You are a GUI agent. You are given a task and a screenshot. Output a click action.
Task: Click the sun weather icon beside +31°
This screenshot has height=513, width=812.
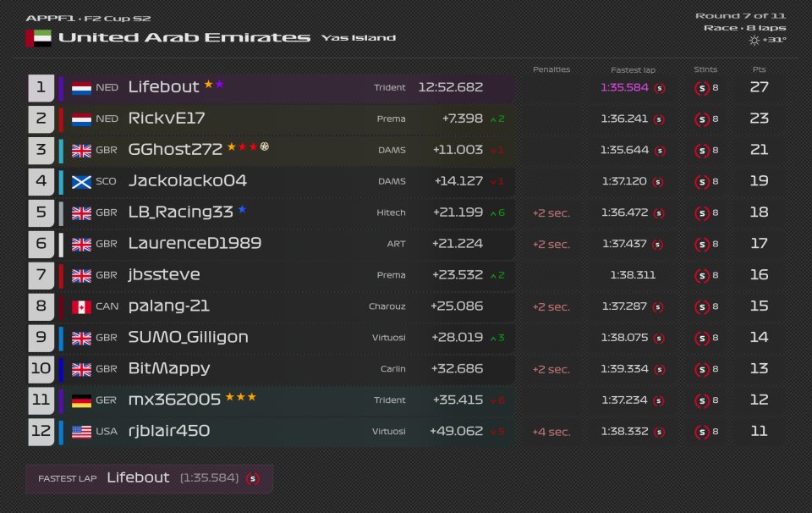[x=754, y=41]
